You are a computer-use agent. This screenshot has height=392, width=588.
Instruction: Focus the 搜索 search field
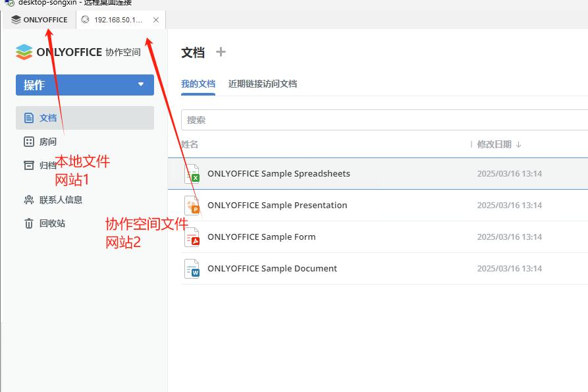pos(385,120)
